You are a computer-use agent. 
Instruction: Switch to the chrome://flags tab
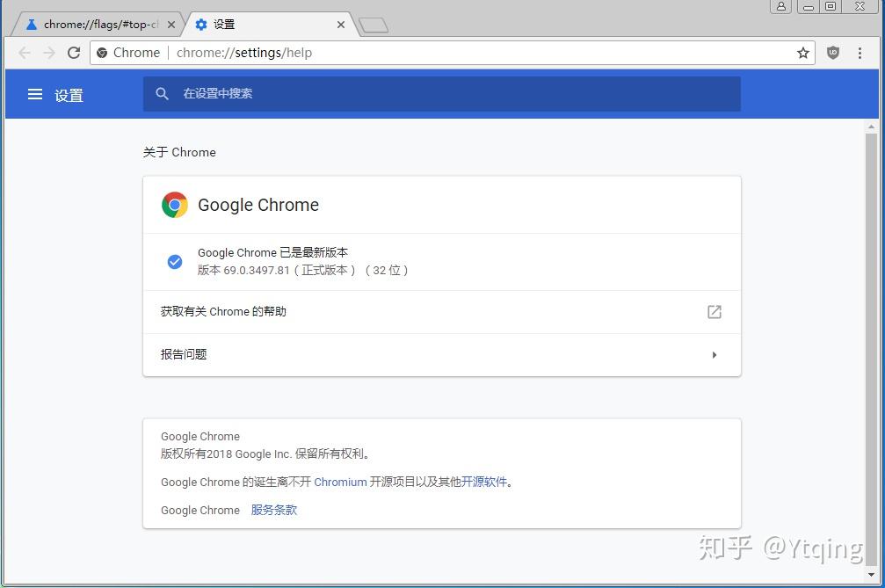click(x=96, y=25)
